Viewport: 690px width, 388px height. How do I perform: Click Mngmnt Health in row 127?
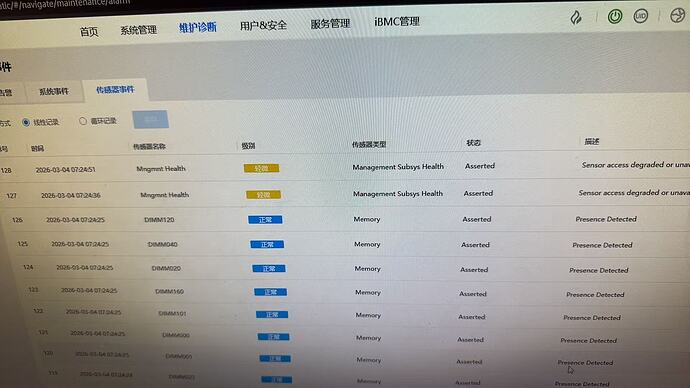pyautogui.click(x=165, y=195)
